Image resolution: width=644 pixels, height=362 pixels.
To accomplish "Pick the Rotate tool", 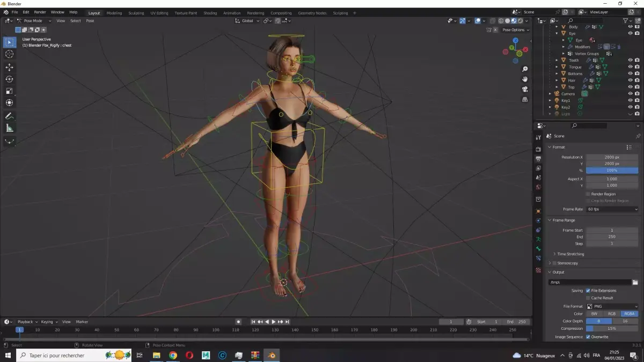I will [x=10, y=79].
